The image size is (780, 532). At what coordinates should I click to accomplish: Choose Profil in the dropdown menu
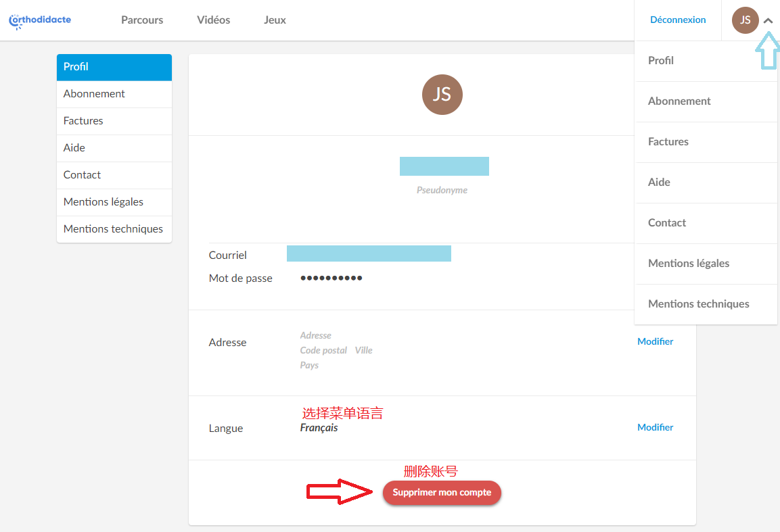pos(706,61)
